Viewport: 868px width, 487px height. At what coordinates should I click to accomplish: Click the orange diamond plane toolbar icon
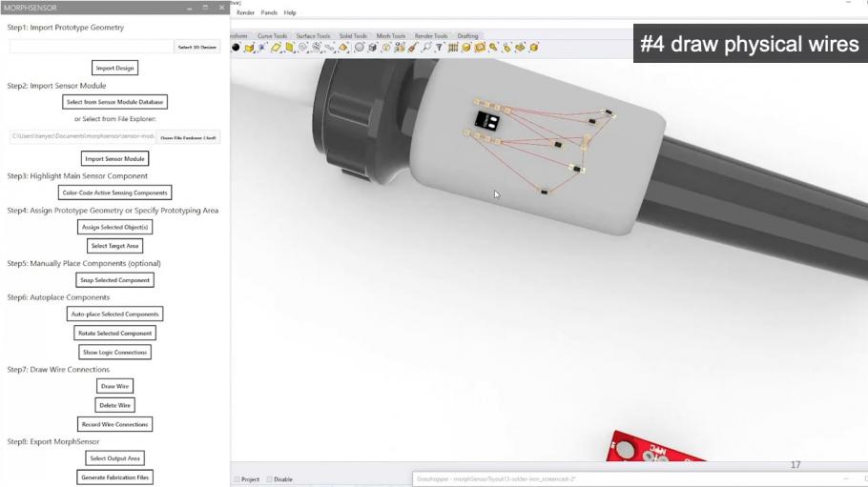click(343, 48)
